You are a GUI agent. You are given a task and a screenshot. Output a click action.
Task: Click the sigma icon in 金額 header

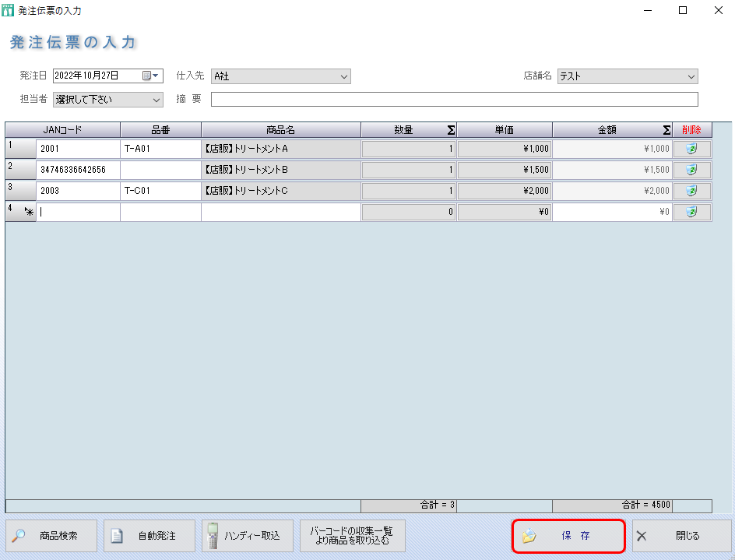click(666, 130)
